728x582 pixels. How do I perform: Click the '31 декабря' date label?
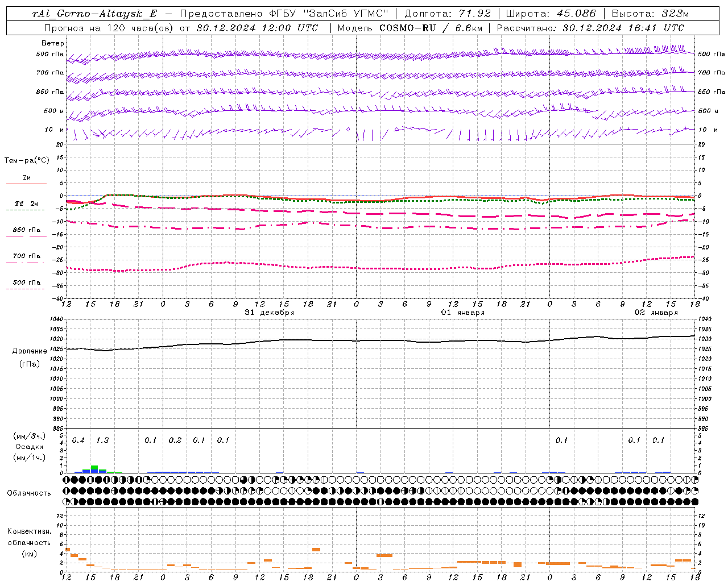pyautogui.click(x=270, y=313)
